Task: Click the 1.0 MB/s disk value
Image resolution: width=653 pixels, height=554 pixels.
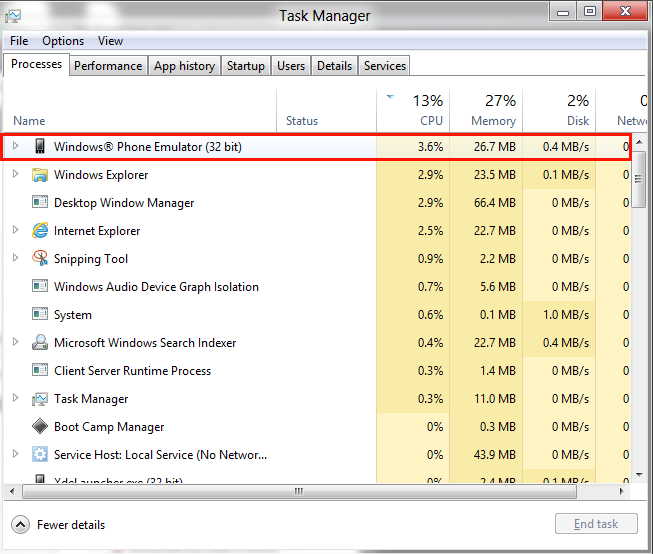Action: click(566, 315)
